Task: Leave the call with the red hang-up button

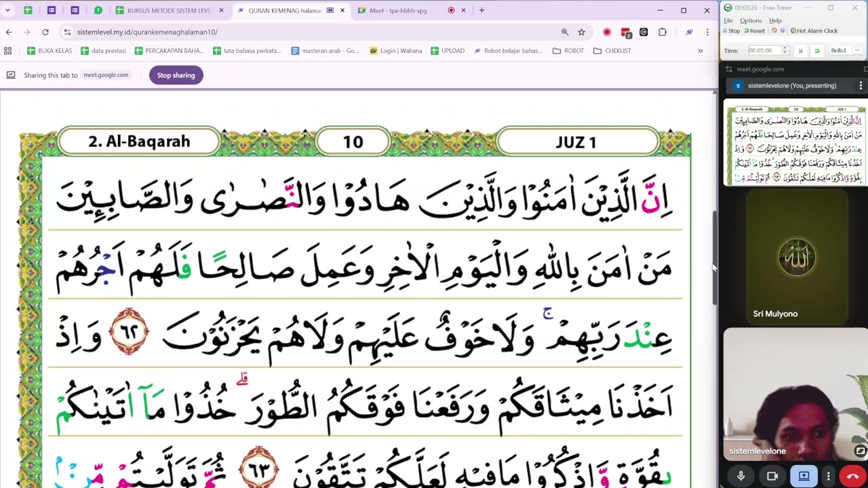Action: click(x=853, y=476)
